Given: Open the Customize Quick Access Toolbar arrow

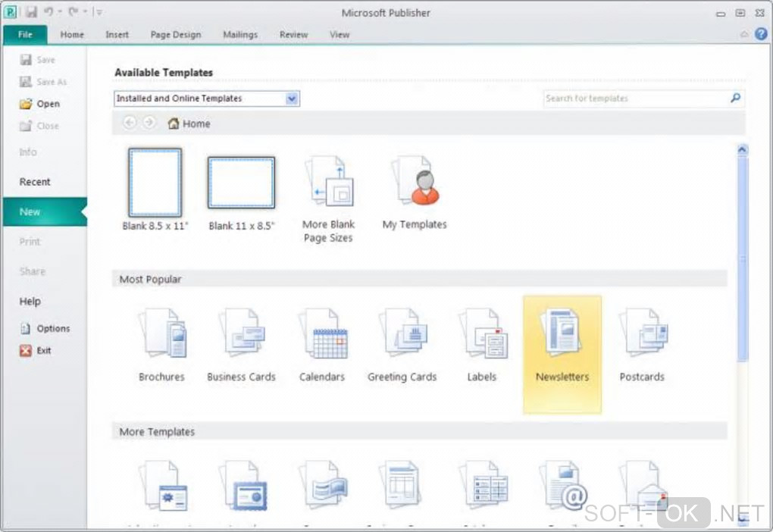Looking at the screenshot, I should [99, 12].
